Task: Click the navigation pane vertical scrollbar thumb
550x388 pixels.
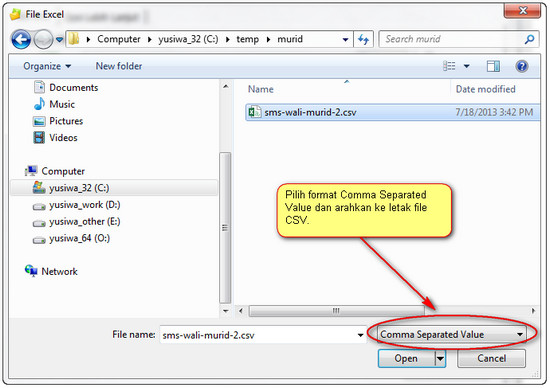Action: (x=225, y=228)
